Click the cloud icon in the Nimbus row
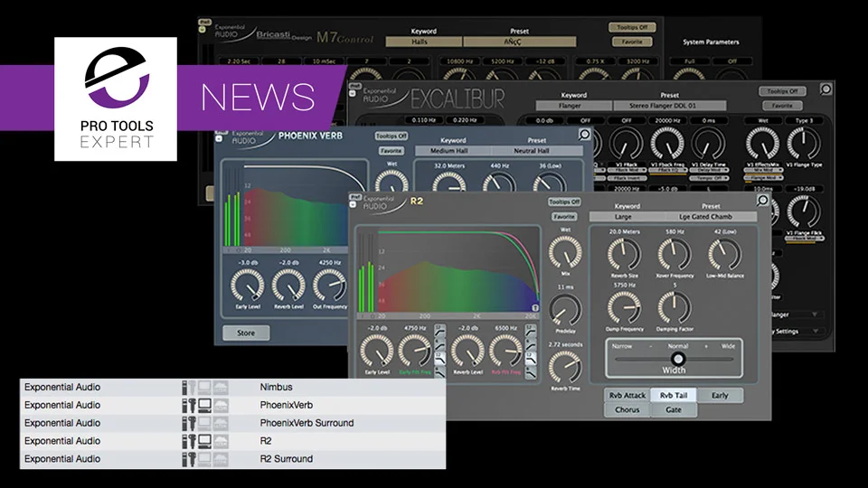The image size is (868, 488). [x=221, y=388]
